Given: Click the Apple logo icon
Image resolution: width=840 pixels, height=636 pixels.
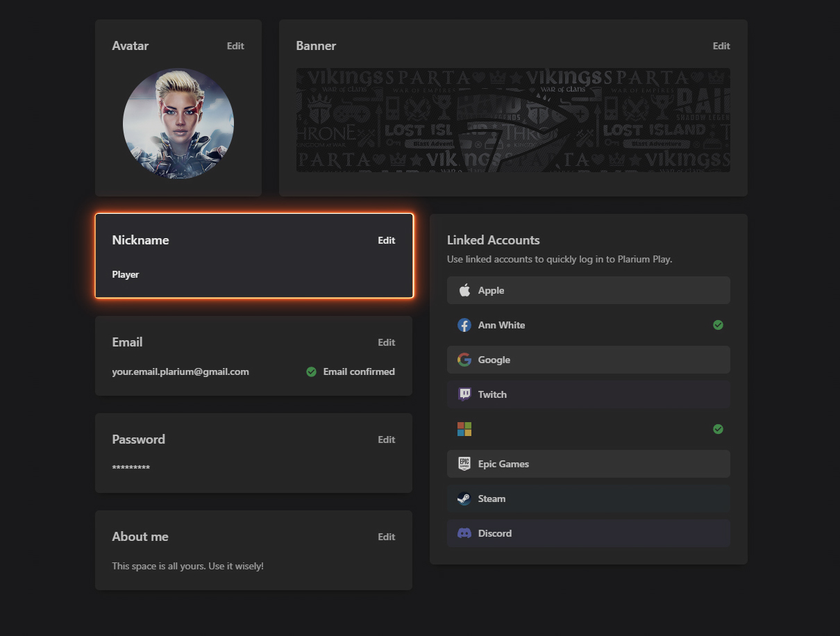Looking at the screenshot, I should click(x=464, y=290).
